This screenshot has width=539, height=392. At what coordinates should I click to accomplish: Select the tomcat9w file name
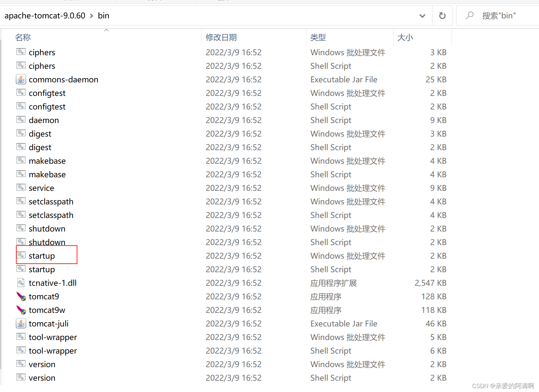coord(47,310)
